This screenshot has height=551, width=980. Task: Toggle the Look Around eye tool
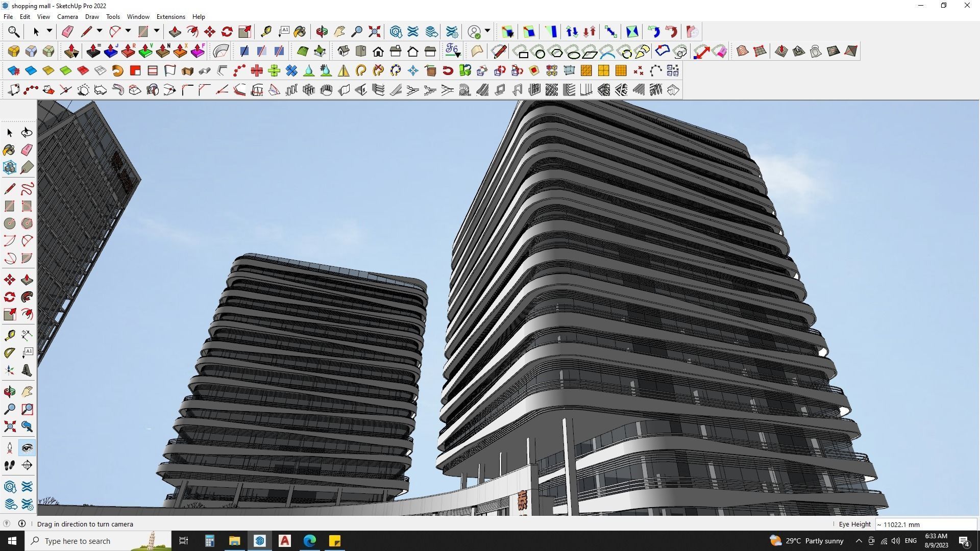27,448
